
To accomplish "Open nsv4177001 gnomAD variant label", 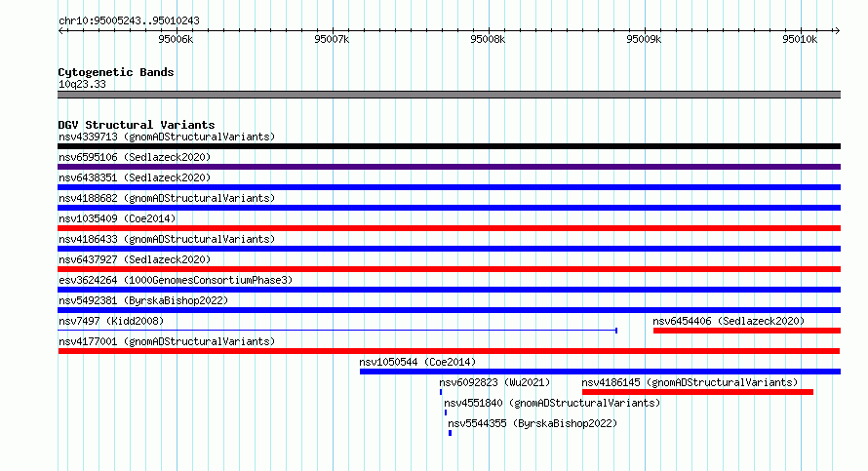I will click(x=167, y=341).
